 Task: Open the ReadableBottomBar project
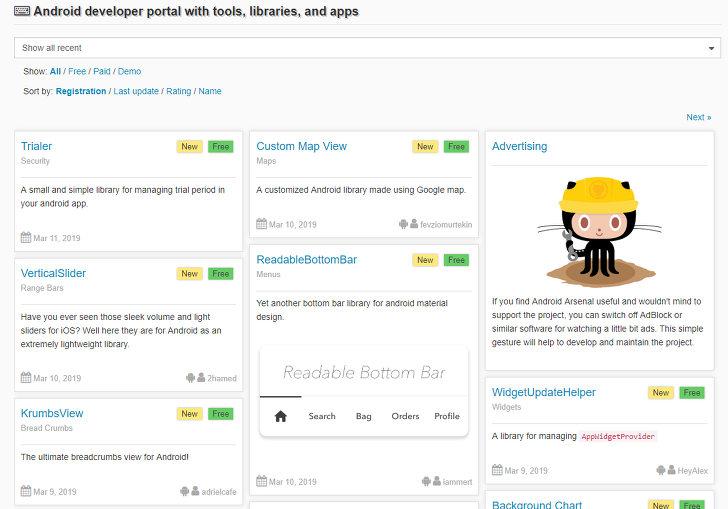click(x=306, y=260)
